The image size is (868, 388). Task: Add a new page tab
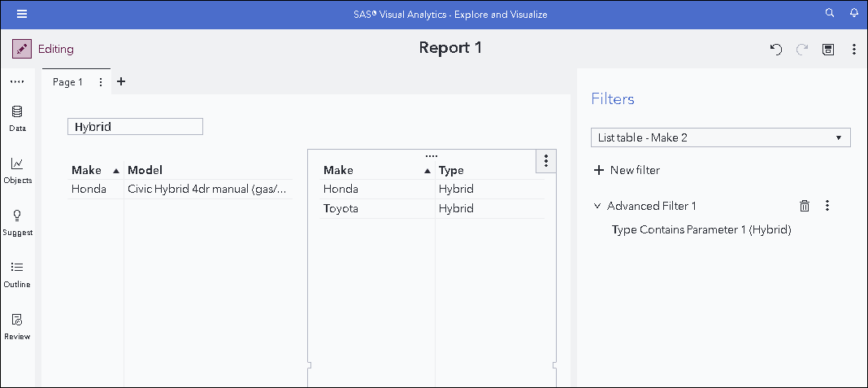[x=121, y=81]
